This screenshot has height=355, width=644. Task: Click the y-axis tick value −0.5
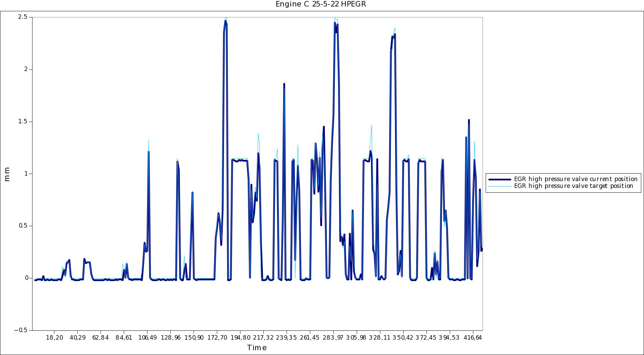point(21,330)
